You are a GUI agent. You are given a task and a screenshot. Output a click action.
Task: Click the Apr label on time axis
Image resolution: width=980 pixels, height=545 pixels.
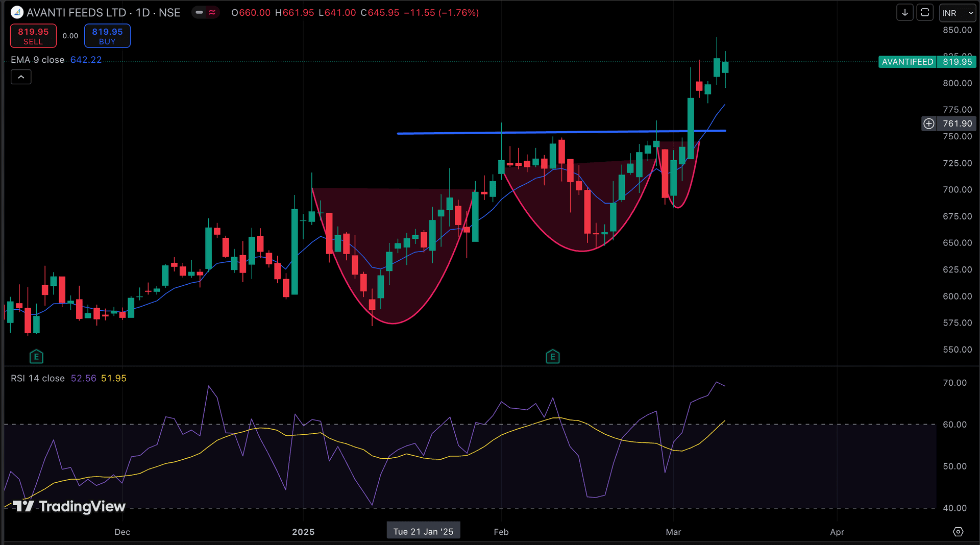[x=837, y=532]
